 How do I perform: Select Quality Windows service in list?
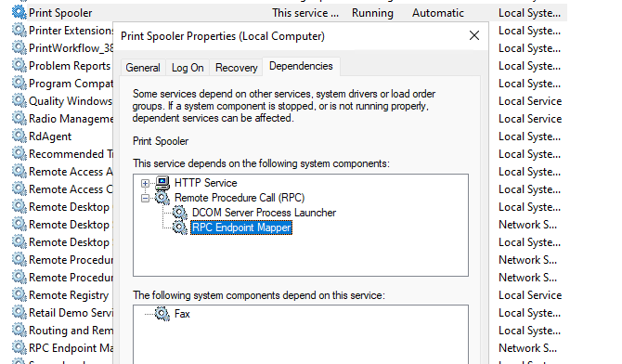71,101
